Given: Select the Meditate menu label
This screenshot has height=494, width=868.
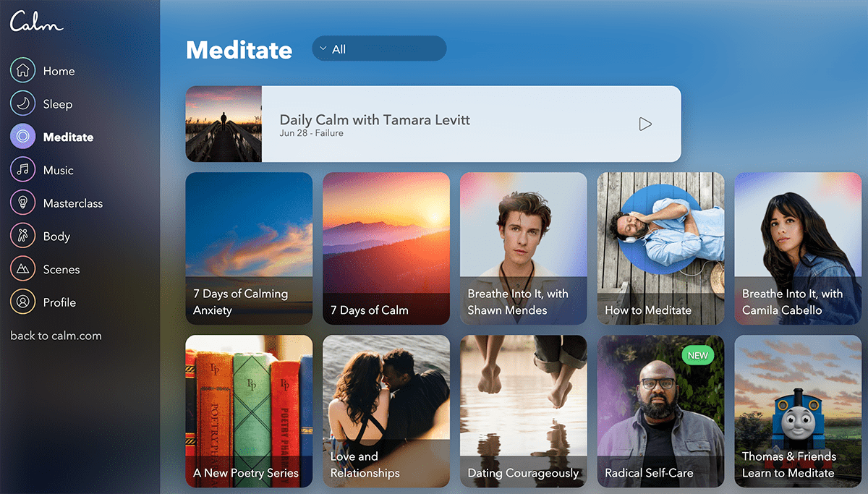Looking at the screenshot, I should [x=68, y=137].
